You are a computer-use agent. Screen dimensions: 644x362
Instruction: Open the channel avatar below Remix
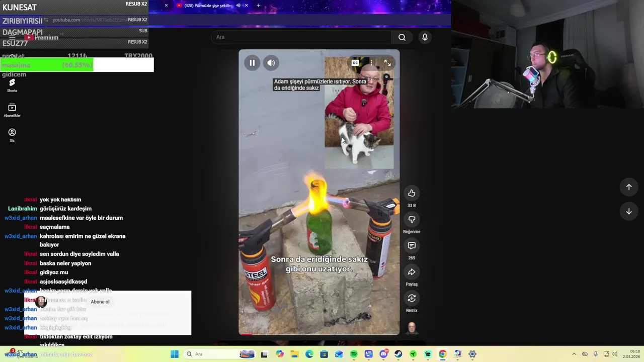[x=412, y=328]
